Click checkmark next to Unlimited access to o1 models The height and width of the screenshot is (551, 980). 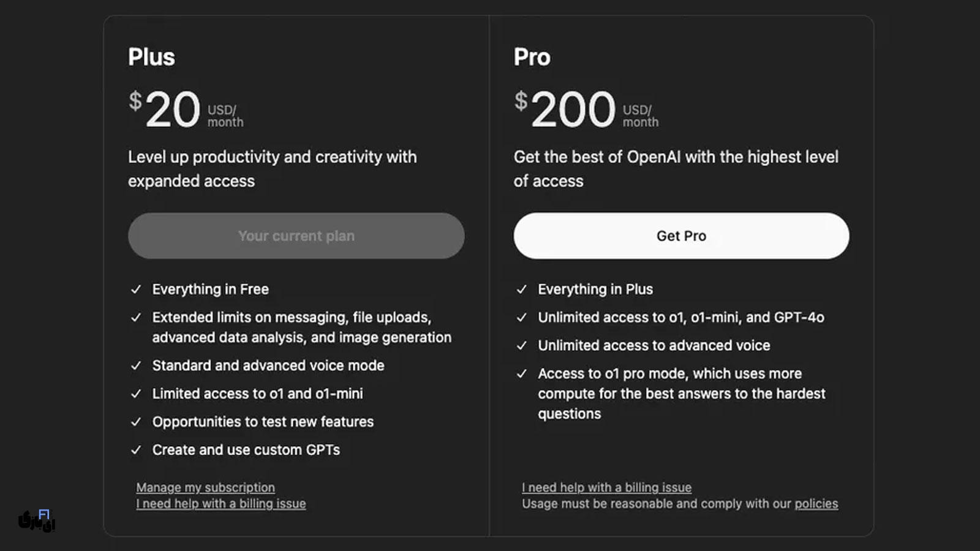[x=522, y=318]
